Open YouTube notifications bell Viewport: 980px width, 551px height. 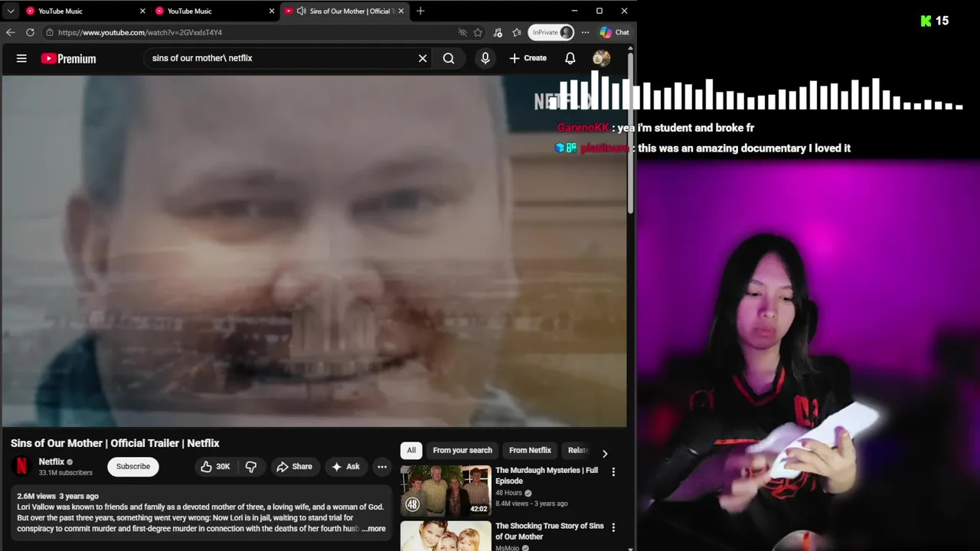(570, 58)
